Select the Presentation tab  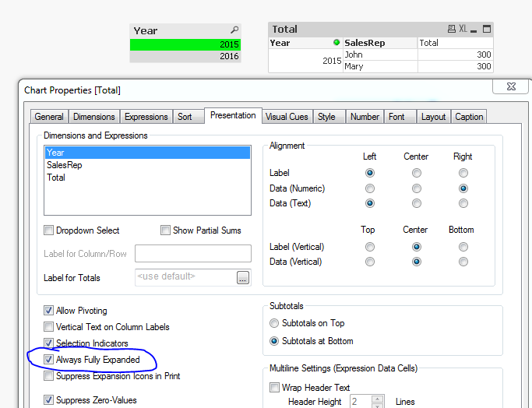(233, 115)
